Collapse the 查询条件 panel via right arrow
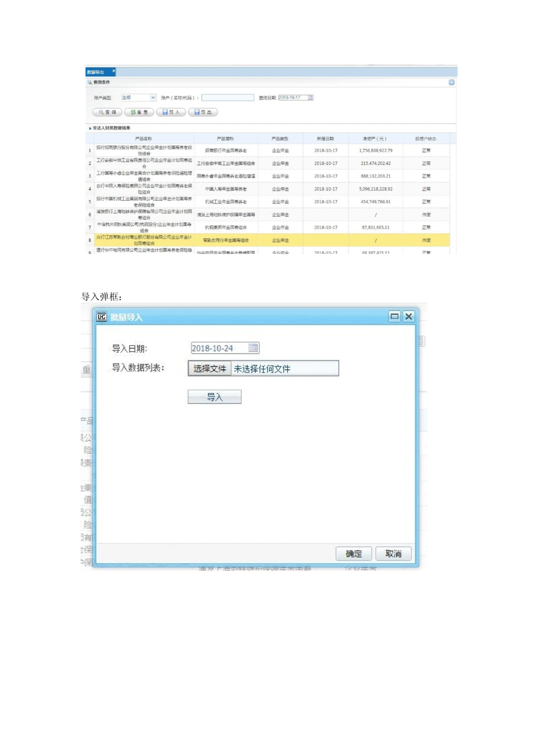 point(452,82)
